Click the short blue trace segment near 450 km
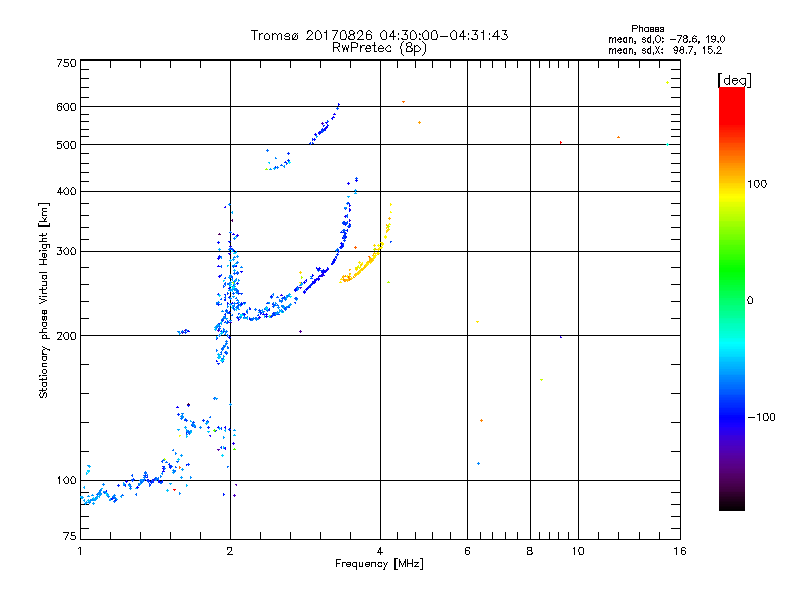800x600 pixels. [278, 160]
